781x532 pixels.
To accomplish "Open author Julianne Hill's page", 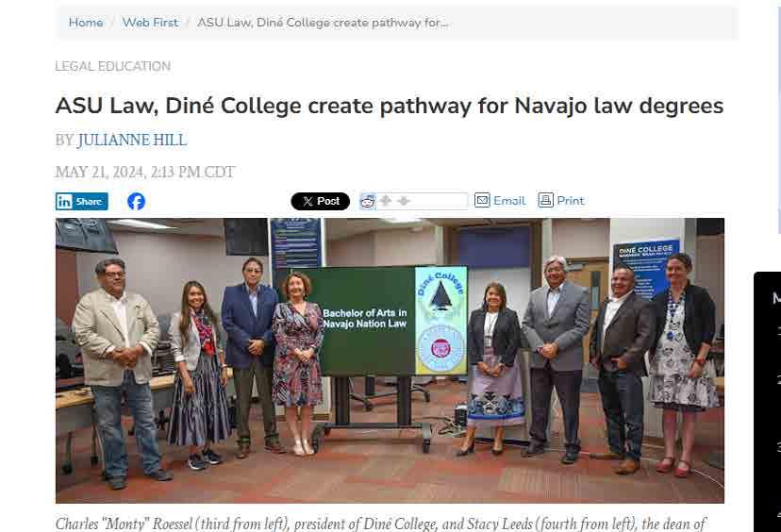I will [x=132, y=140].
